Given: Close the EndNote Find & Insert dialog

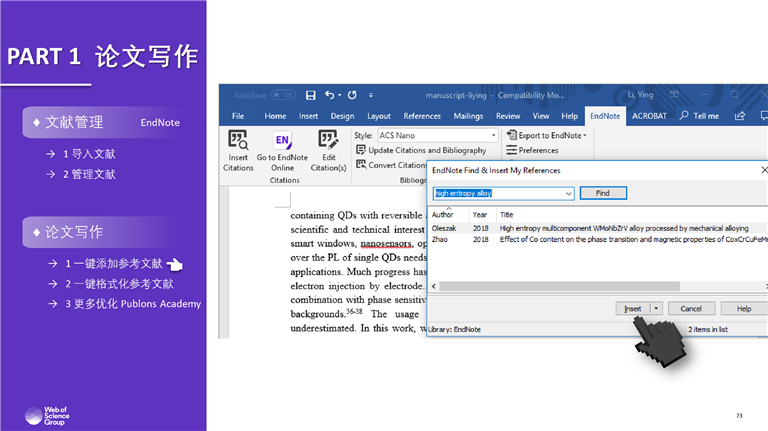Looking at the screenshot, I should [x=764, y=170].
